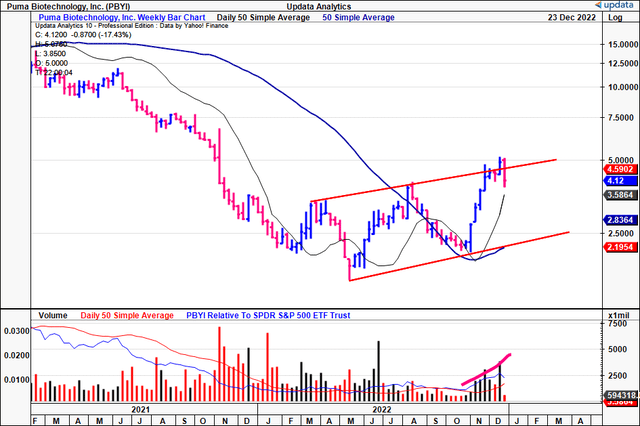
Task: Click the red 'Daily 50 Simple Average' volume legend
Action: click(127, 315)
